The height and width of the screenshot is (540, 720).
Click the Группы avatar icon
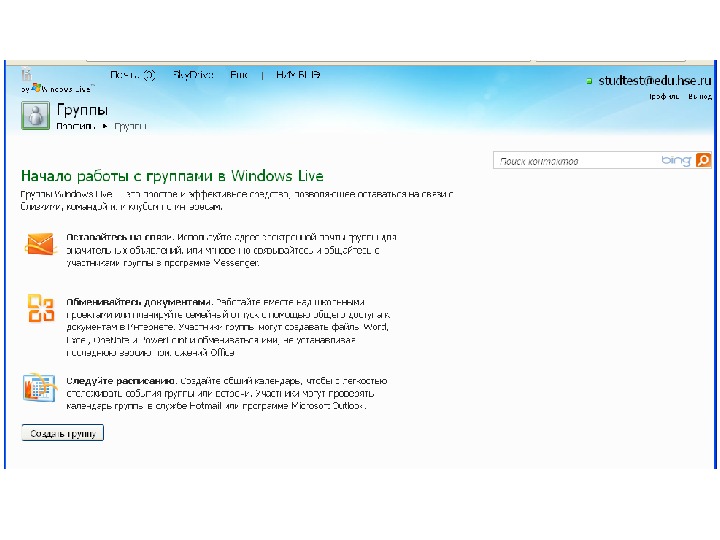[35, 115]
